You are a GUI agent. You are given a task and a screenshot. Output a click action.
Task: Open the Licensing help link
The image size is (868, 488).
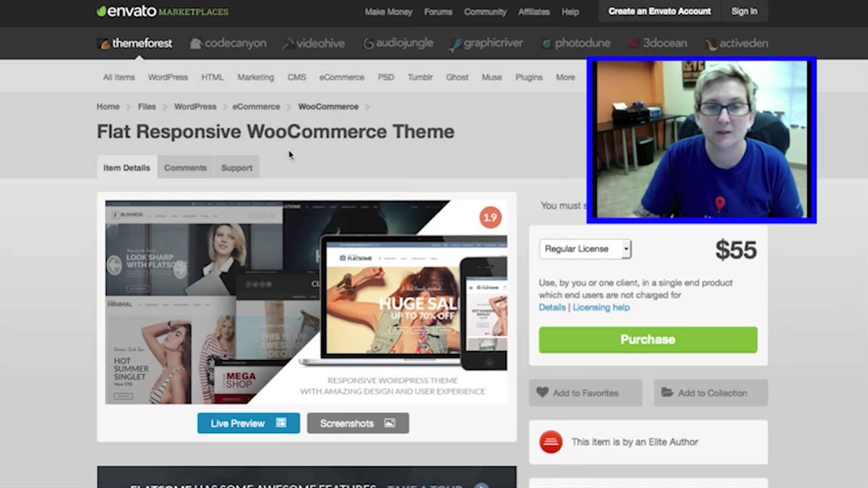601,307
